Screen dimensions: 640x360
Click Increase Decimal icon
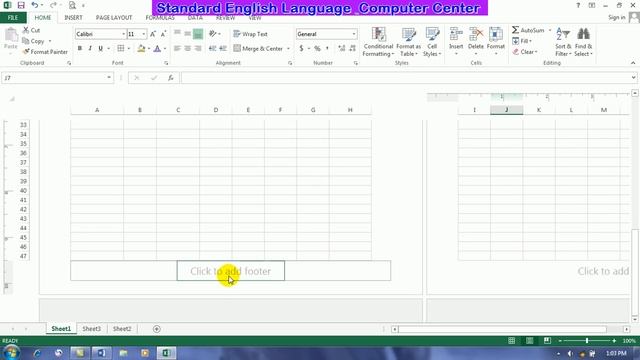point(342,49)
